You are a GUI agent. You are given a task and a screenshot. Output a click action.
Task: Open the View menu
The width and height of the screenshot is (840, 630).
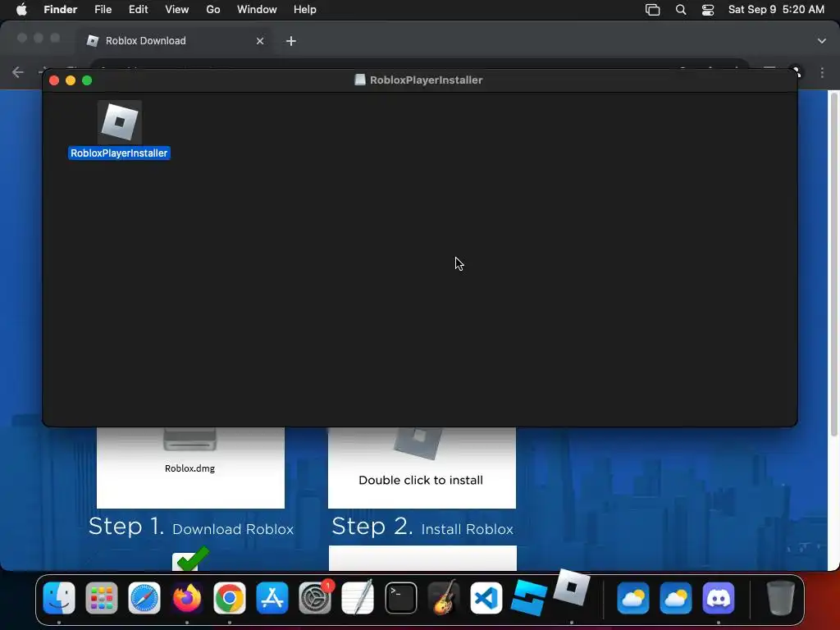tap(177, 10)
